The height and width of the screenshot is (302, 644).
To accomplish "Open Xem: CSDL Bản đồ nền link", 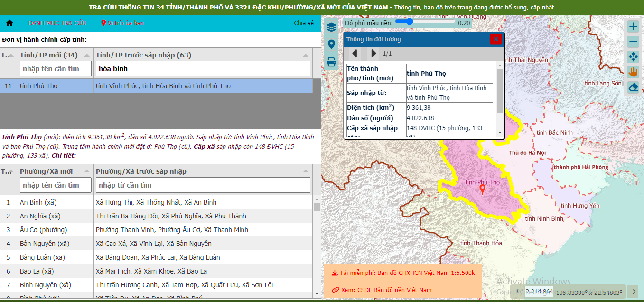I will (x=382, y=290).
